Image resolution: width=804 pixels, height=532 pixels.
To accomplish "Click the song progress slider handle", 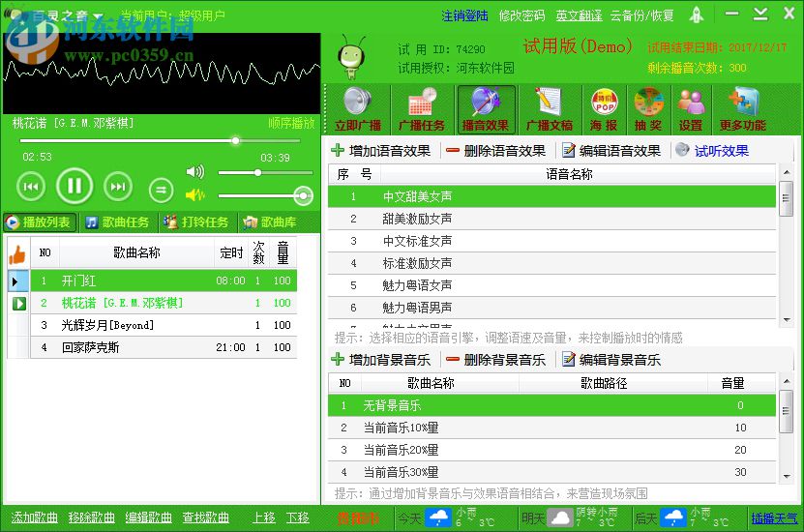I will (x=235, y=140).
